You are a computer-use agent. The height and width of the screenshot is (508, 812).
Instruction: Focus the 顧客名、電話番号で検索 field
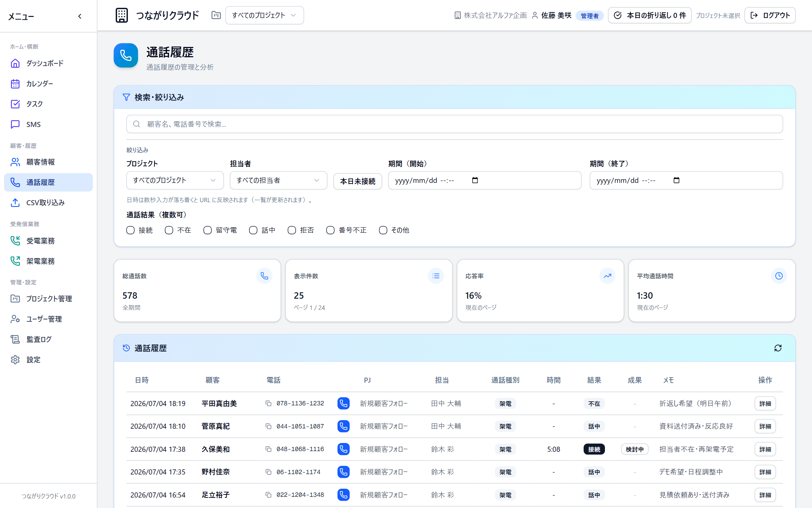(454, 124)
